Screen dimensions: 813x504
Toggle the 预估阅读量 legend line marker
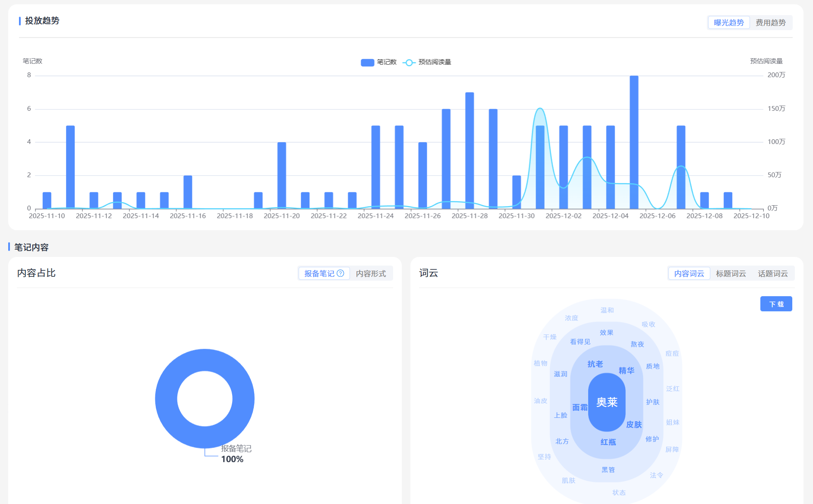(409, 63)
